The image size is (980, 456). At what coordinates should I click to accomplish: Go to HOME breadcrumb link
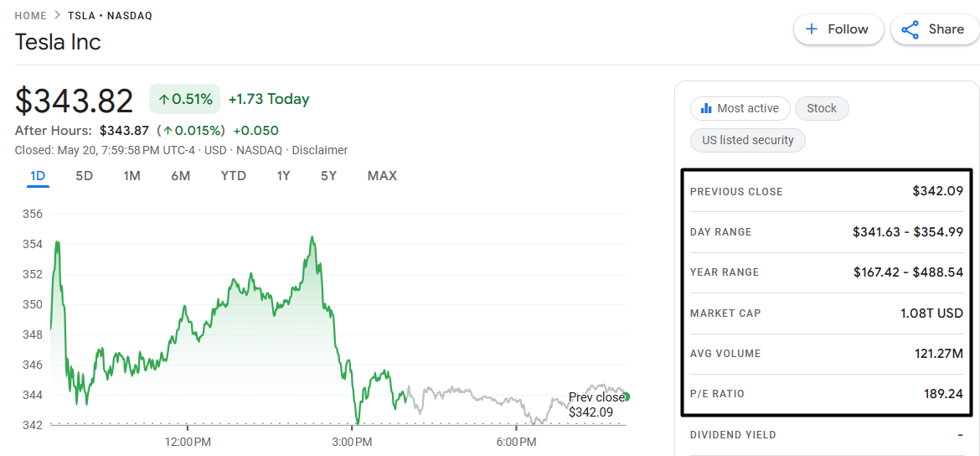coord(31,16)
